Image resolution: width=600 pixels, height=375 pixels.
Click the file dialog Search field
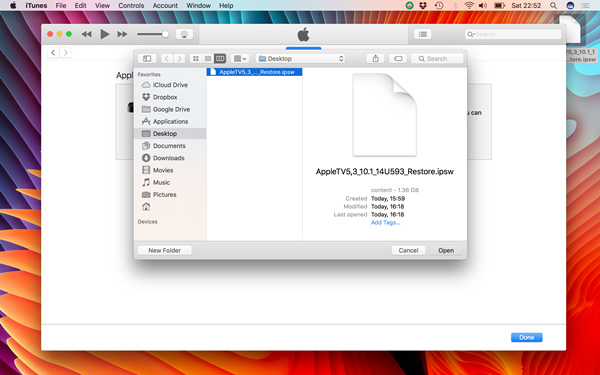pyautogui.click(x=437, y=59)
